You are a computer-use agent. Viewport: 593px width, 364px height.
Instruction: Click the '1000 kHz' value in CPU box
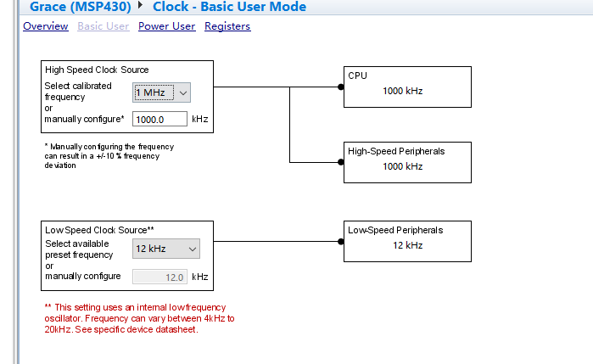[402, 91]
